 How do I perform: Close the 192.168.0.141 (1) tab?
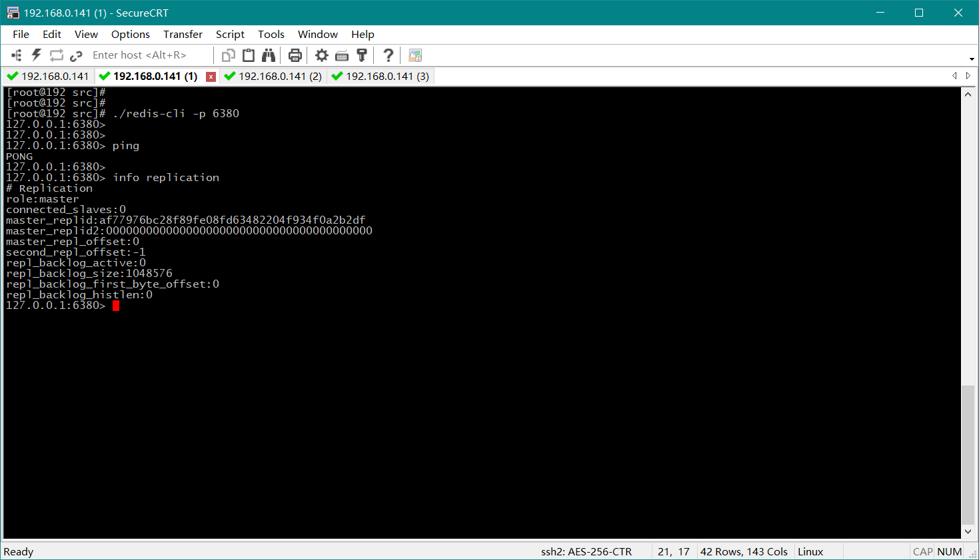tap(211, 77)
